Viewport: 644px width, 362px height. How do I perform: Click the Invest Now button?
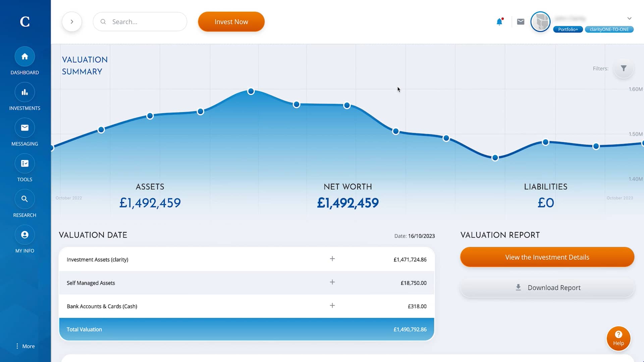pos(231,21)
